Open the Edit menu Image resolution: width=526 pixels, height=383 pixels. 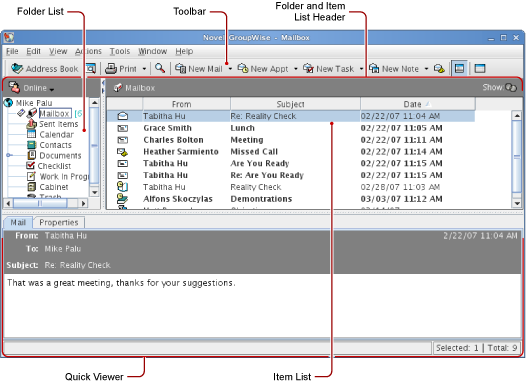pyautogui.click(x=34, y=51)
